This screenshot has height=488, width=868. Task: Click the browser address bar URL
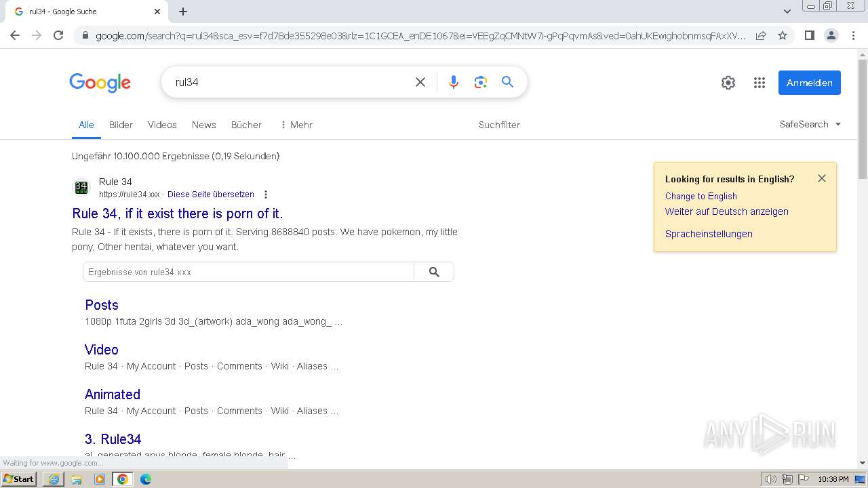click(x=420, y=35)
